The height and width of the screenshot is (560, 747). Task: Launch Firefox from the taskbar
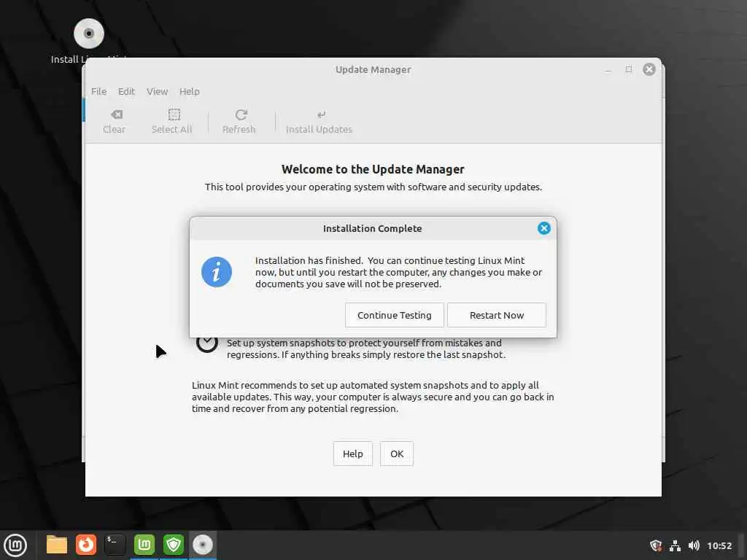coord(86,545)
